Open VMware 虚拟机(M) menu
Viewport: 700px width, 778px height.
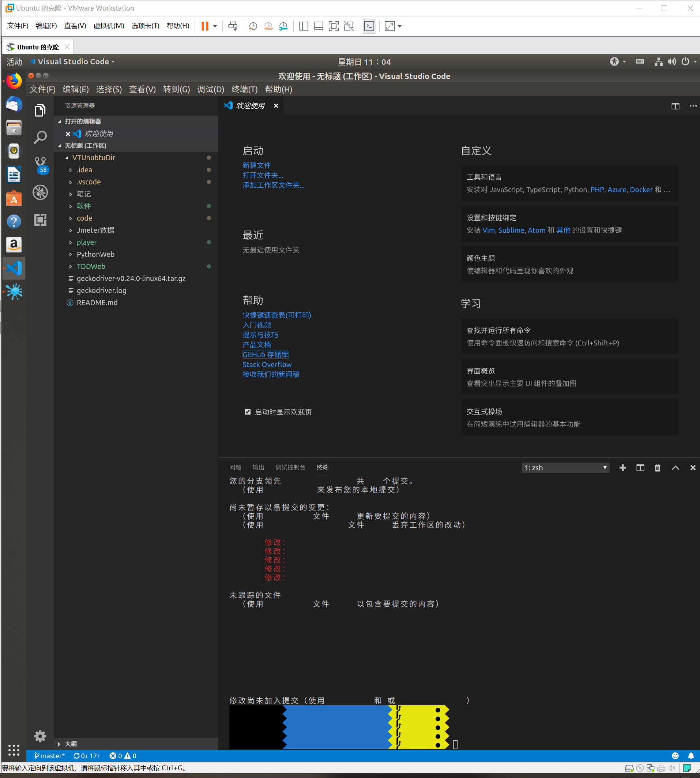[109, 26]
